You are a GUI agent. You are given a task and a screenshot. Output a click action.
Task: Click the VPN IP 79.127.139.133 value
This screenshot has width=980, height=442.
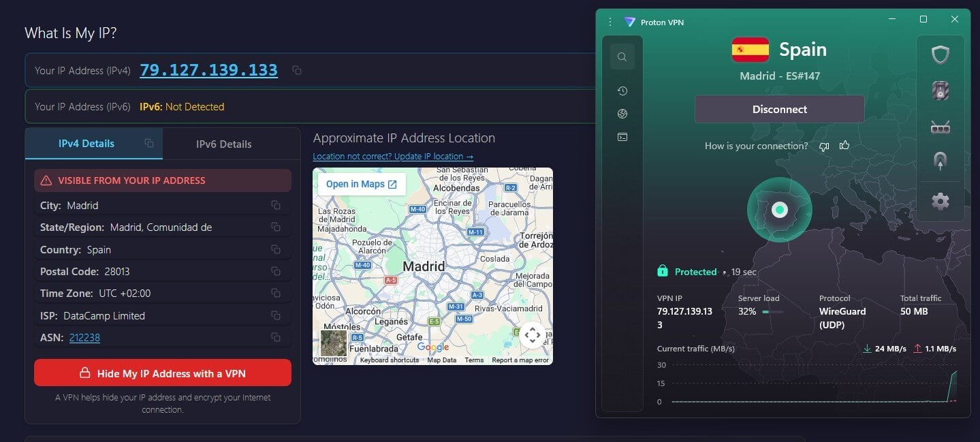click(684, 318)
